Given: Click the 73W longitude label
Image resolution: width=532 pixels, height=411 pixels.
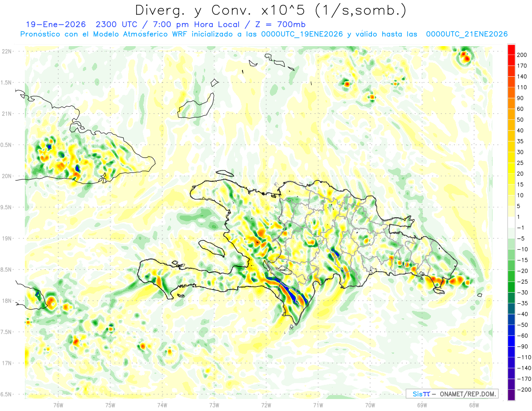Looking at the screenshot, I should [x=214, y=405].
